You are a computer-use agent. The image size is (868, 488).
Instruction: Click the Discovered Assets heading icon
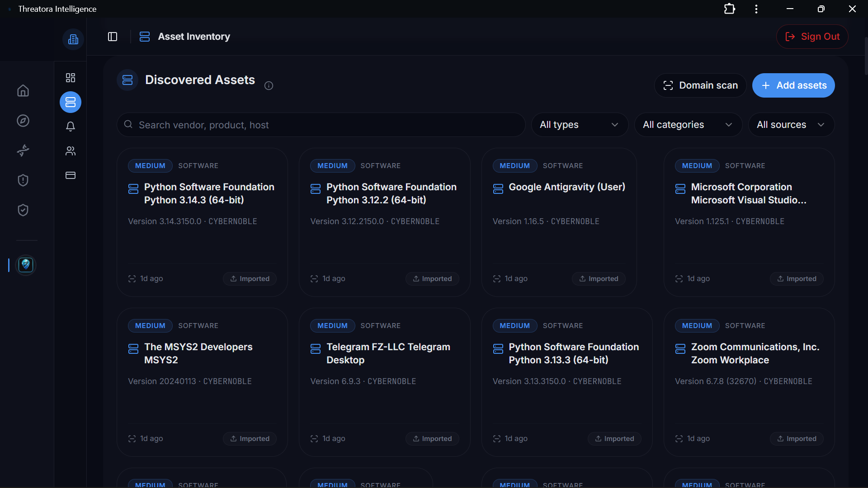[x=127, y=80]
